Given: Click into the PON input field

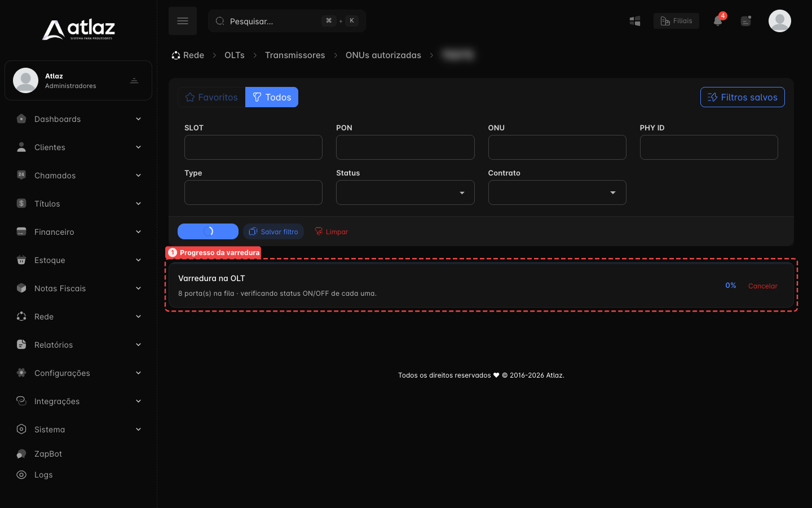Looking at the screenshot, I should coord(405,147).
